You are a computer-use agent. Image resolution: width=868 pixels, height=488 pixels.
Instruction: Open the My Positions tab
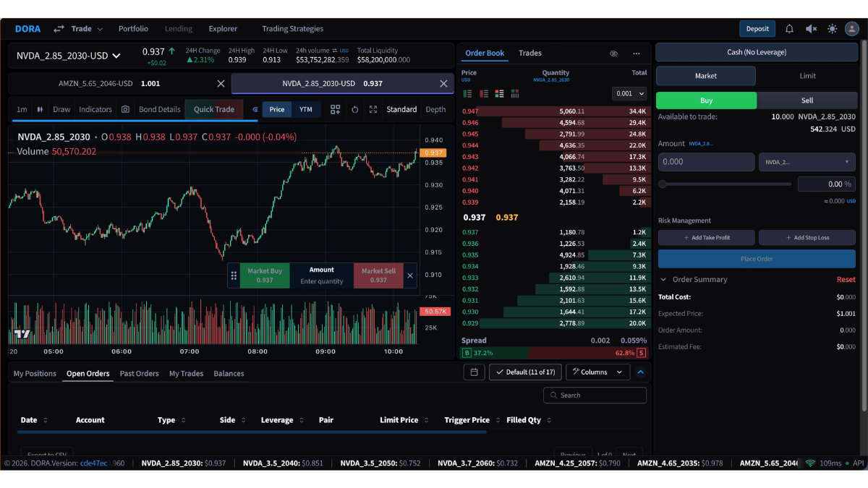(35, 374)
